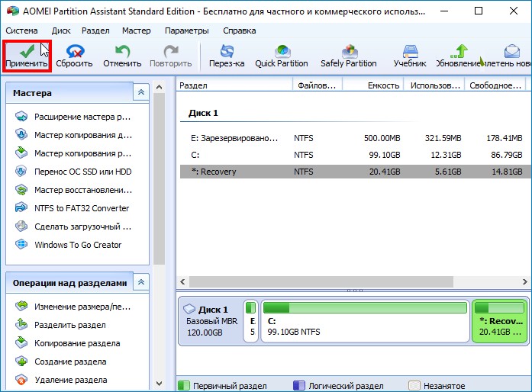Select the C: partition row in list
Viewport: 532px width, 392px height.
[x=356, y=155]
